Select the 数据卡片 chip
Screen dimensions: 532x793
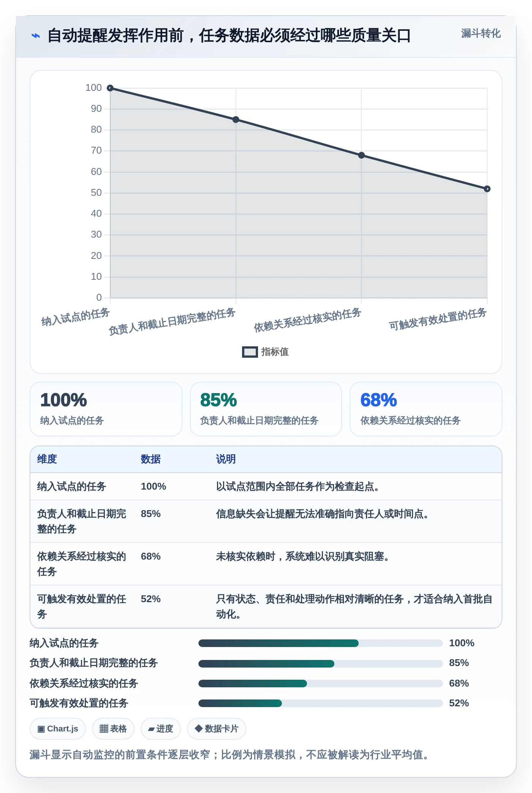(216, 729)
